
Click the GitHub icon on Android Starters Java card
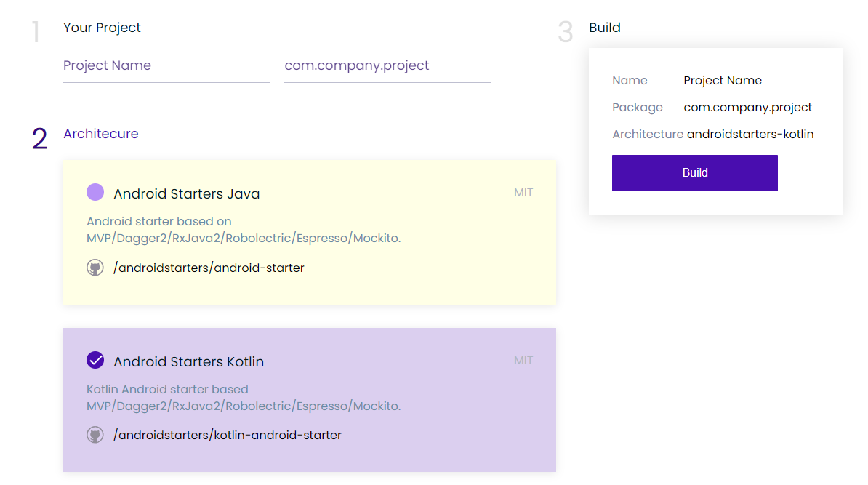coord(95,268)
